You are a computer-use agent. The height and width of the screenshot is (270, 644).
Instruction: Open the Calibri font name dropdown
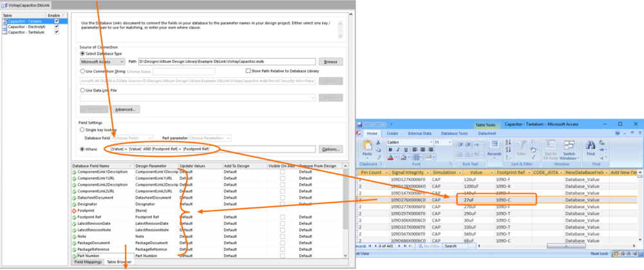[x=431, y=142]
